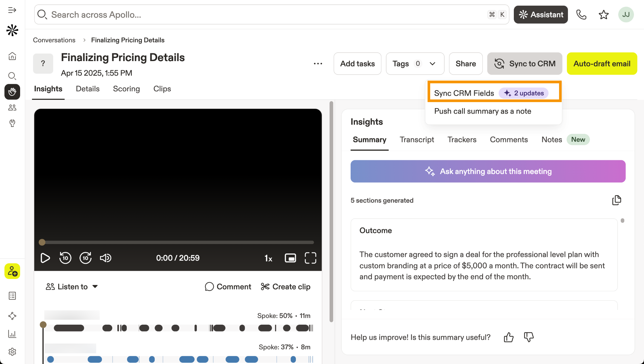644x364 pixels.
Task: Switch to the Details tab
Action: click(x=88, y=89)
